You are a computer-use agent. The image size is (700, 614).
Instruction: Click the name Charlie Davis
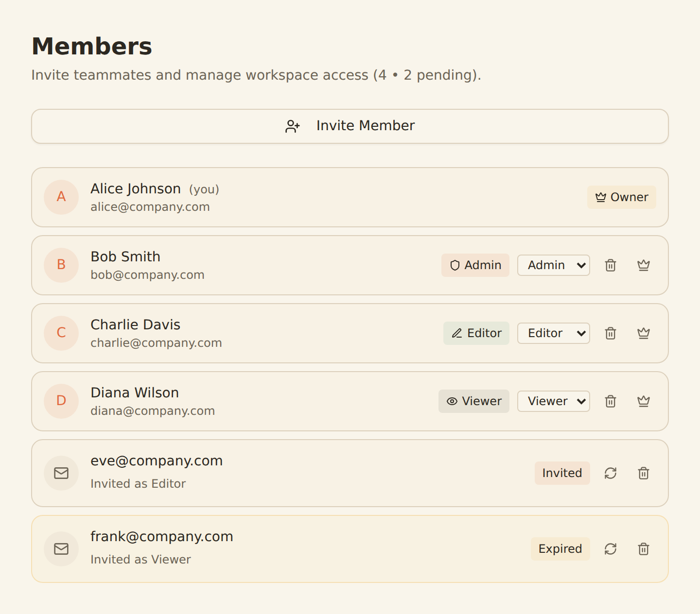(136, 324)
